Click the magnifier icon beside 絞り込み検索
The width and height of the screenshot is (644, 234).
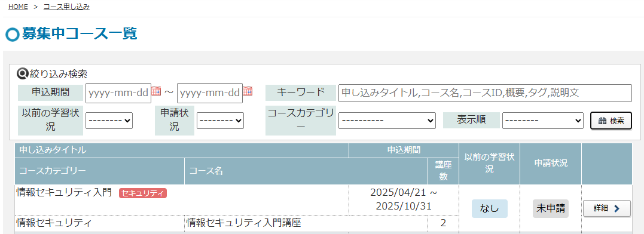(x=22, y=74)
